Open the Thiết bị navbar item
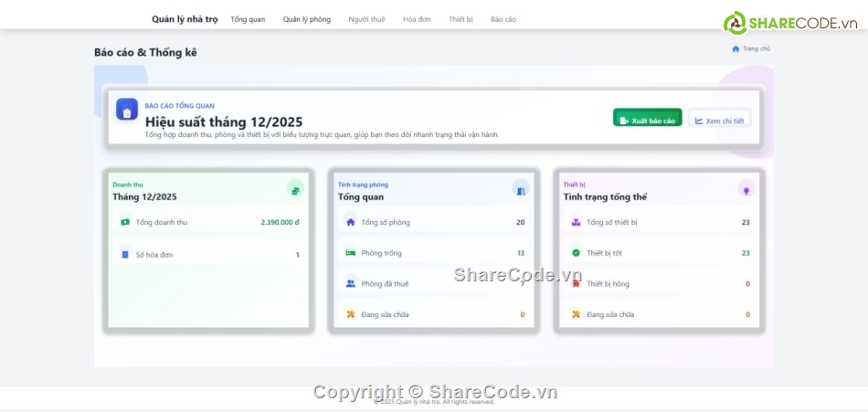The height and width of the screenshot is (412, 868). tap(461, 19)
